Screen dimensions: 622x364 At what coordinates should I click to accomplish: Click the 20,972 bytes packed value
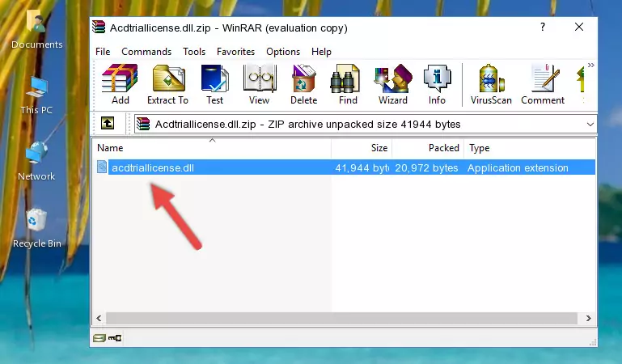(426, 167)
